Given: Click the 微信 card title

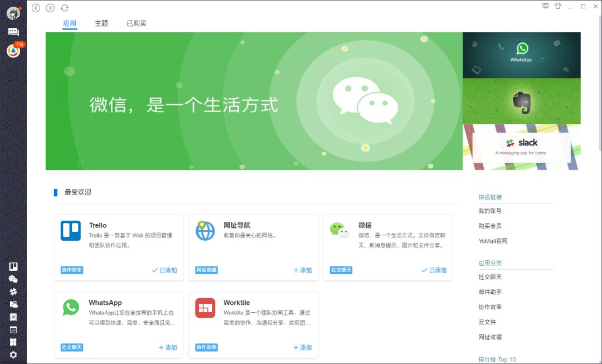Looking at the screenshot, I should pyautogui.click(x=365, y=225).
